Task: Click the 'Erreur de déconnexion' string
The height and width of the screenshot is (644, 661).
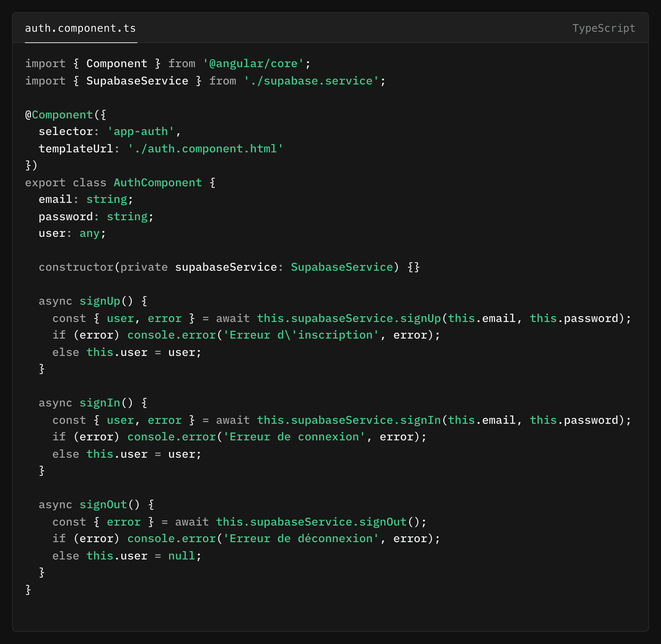Action: [301, 539]
